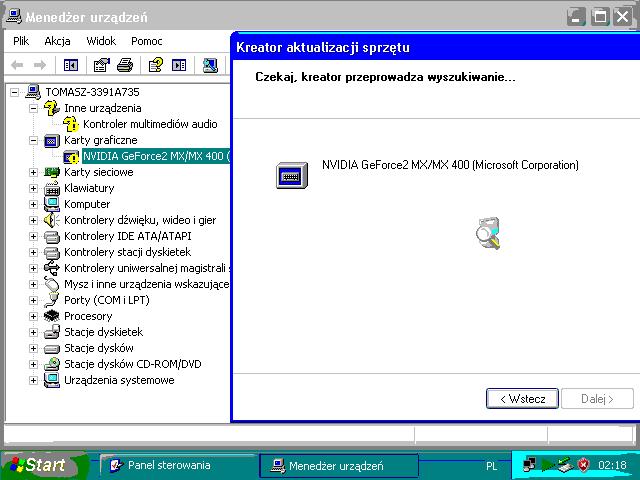
Task: Expand the Karty sieciowe branch
Action: pos(33,172)
